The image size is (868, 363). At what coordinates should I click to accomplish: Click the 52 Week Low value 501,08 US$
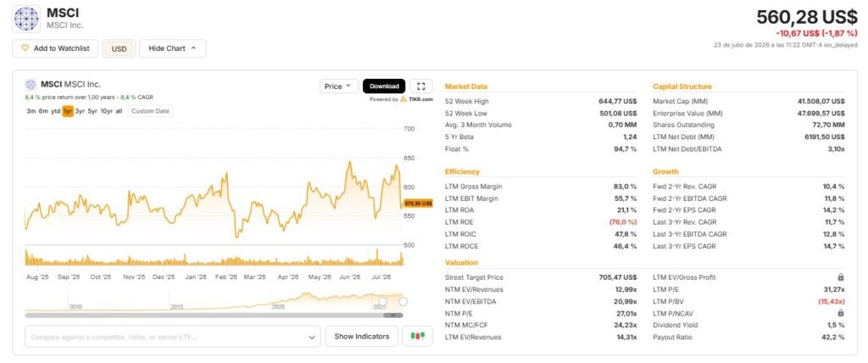pos(617,113)
